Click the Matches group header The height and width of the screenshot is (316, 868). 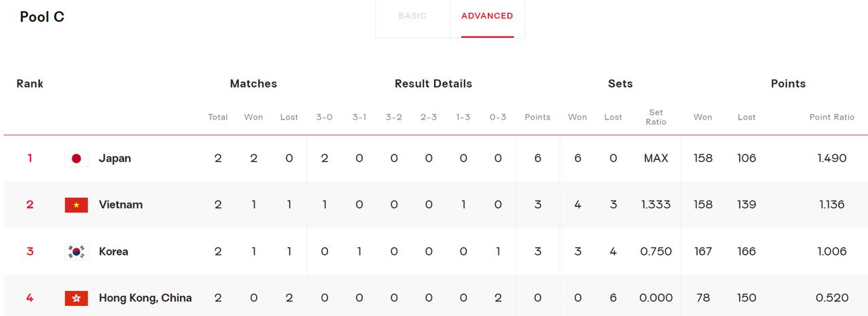click(x=253, y=84)
